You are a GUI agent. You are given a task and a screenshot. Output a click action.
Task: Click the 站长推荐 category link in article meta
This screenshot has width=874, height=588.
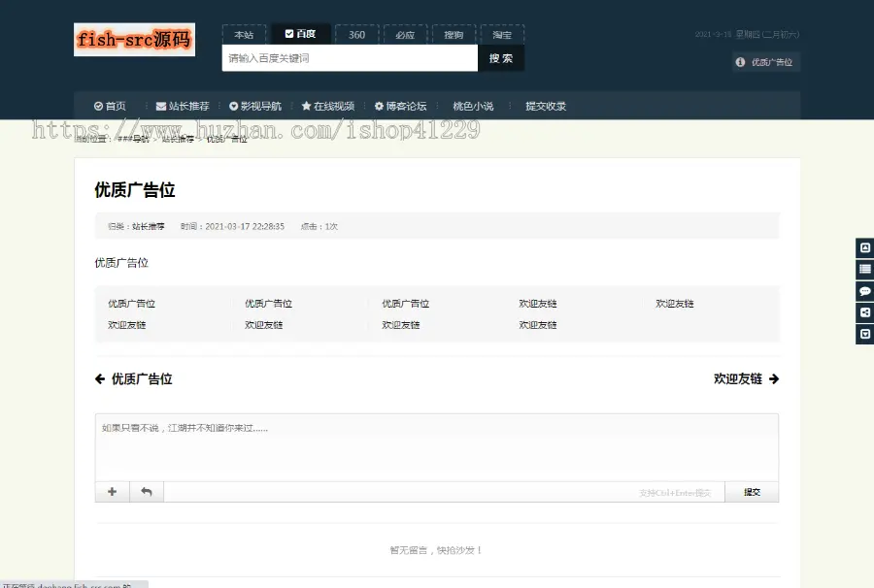tap(149, 227)
